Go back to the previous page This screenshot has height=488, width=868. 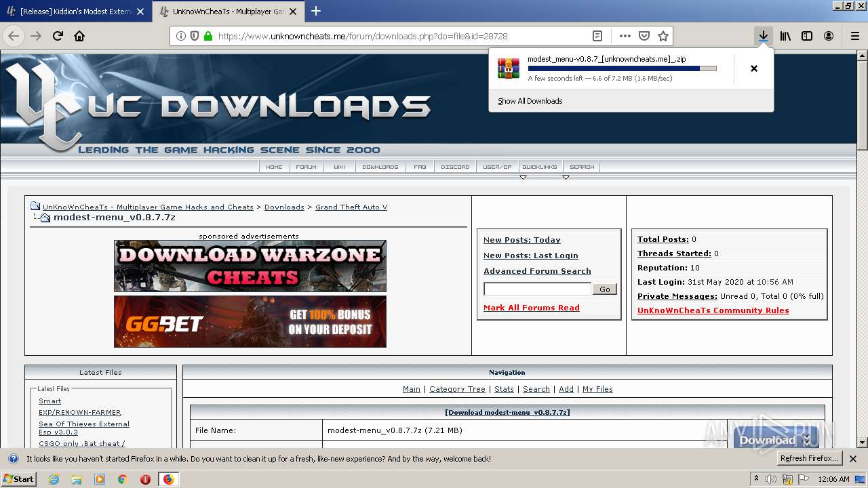[x=14, y=36]
